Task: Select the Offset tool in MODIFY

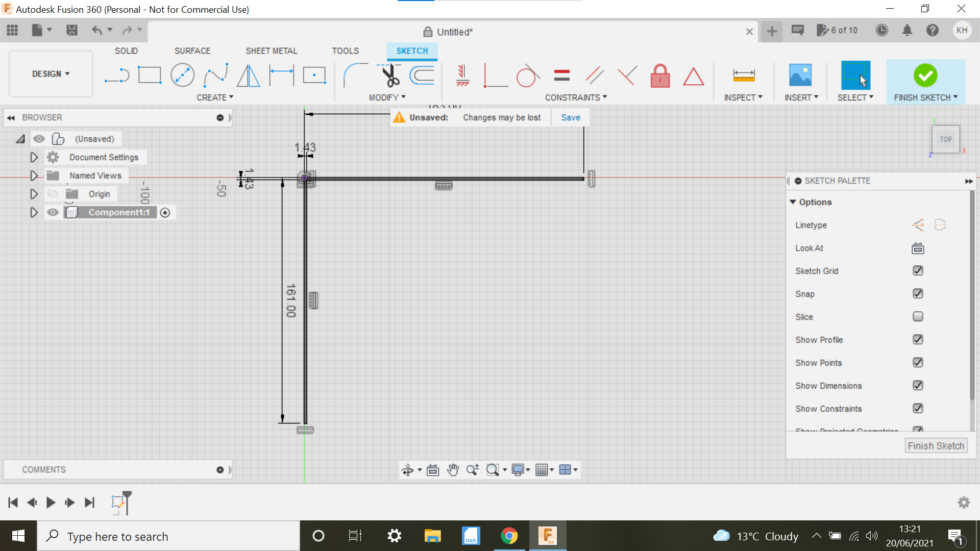Action: (423, 74)
